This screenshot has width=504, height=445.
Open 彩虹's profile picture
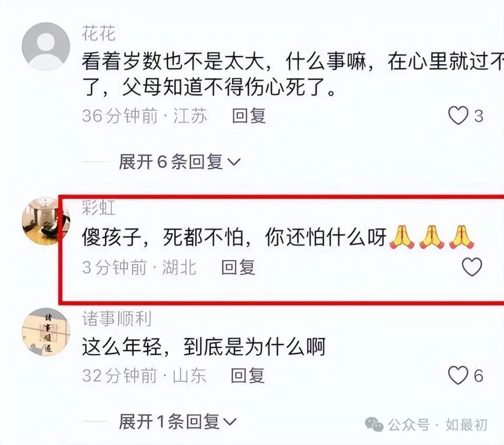pos(46,221)
